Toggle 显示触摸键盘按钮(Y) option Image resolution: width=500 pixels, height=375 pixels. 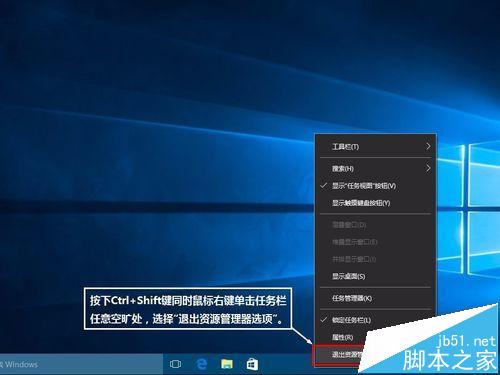tap(375, 203)
